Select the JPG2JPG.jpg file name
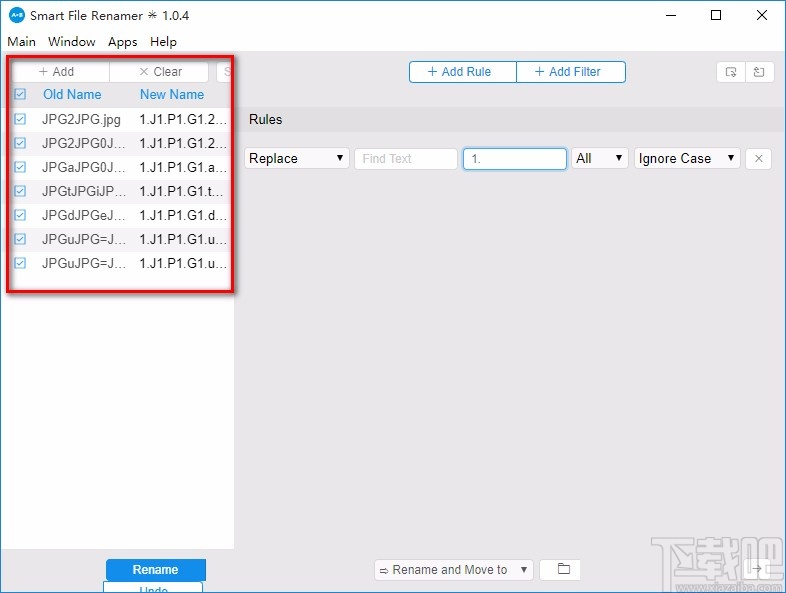786x593 pixels. 81,119
